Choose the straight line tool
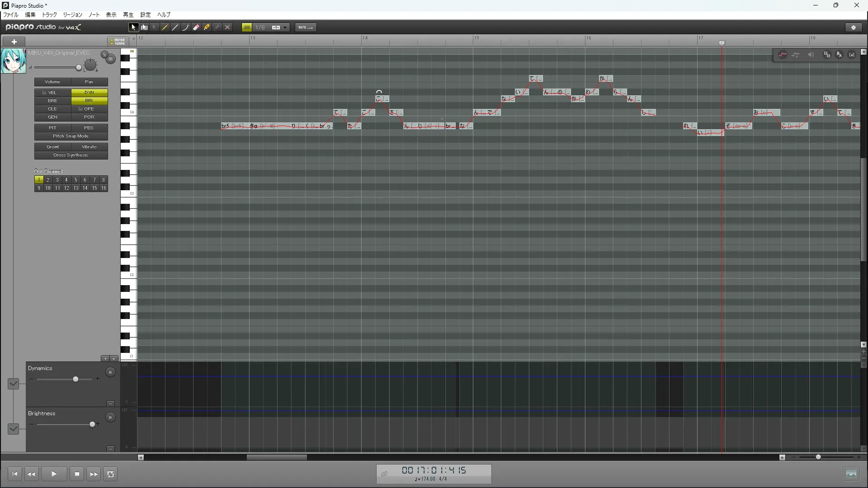 [x=175, y=28]
